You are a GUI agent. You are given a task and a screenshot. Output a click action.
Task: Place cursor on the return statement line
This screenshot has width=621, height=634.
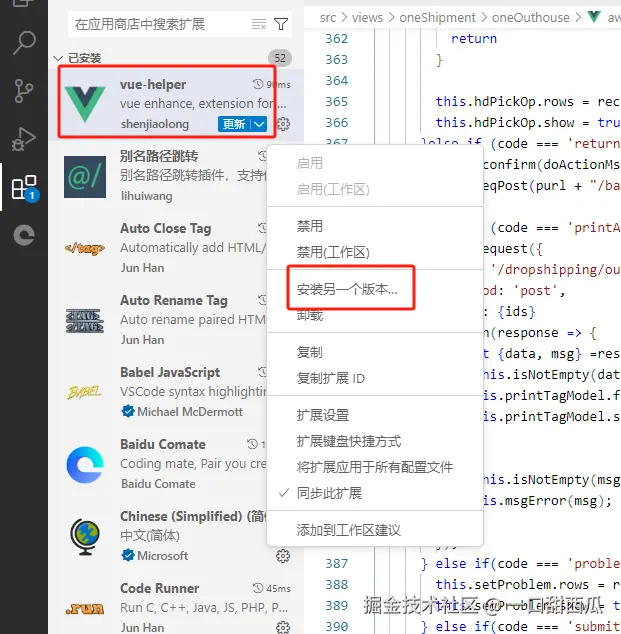click(x=474, y=39)
